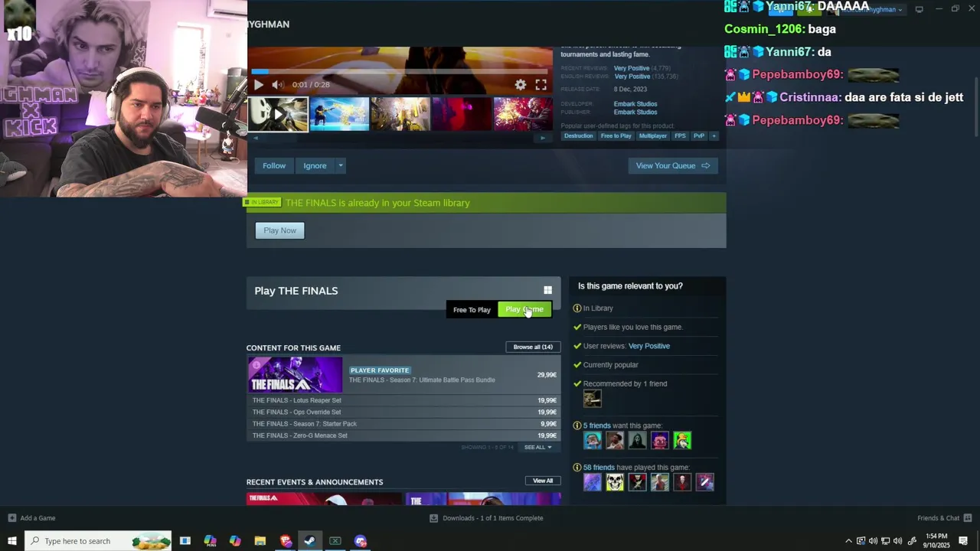The height and width of the screenshot is (551, 980).
Task: Click the taskbar search box
Action: click(98, 541)
